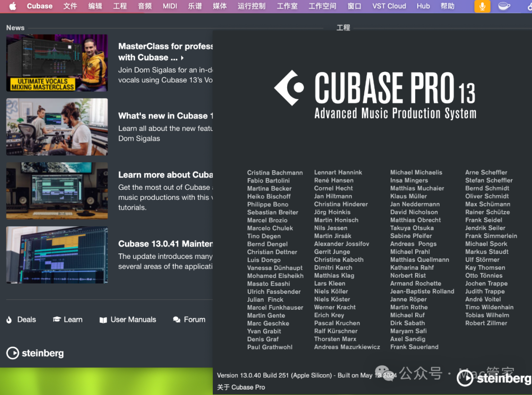Click the News section header

(15, 28)
